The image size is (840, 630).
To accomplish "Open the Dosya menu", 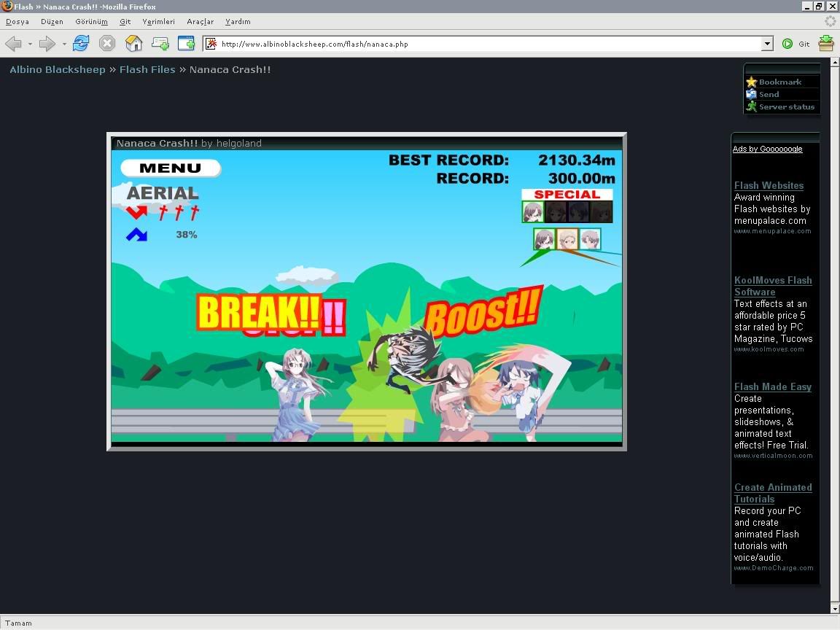I will 17,21.
